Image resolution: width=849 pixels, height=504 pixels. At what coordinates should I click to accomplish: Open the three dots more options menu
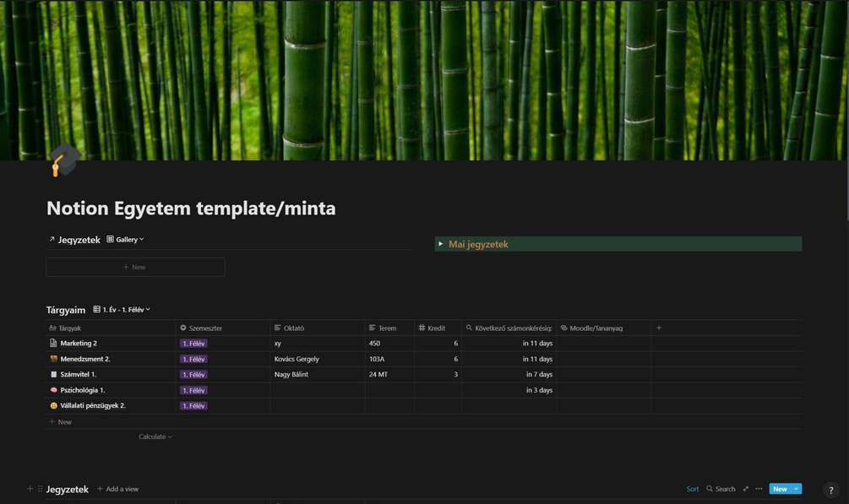tap(759, 489)
